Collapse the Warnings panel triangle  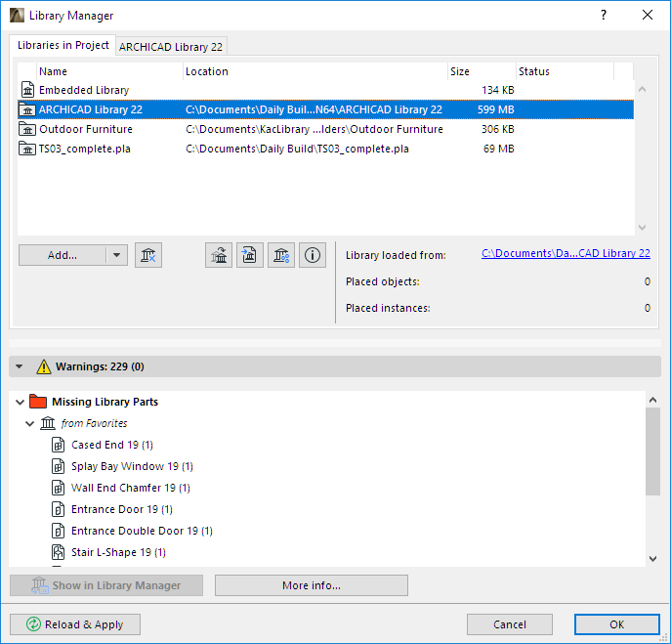20,367
